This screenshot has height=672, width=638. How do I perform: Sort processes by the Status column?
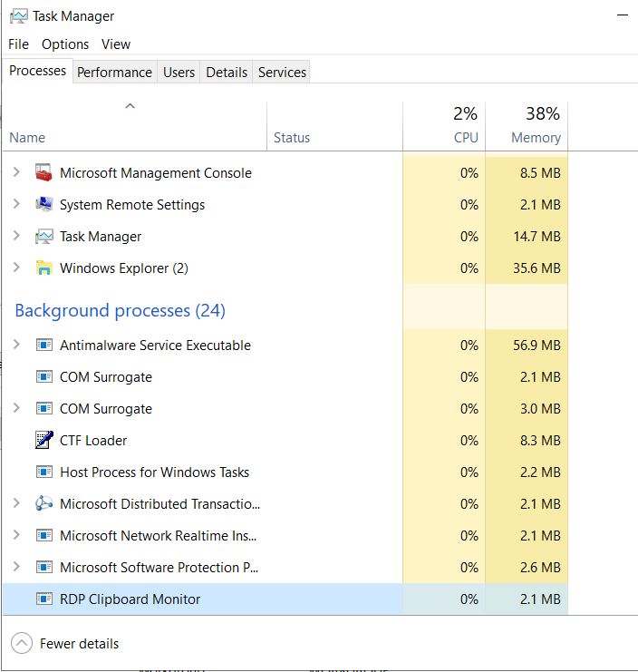pyautogui.click(x=334, y=126)
